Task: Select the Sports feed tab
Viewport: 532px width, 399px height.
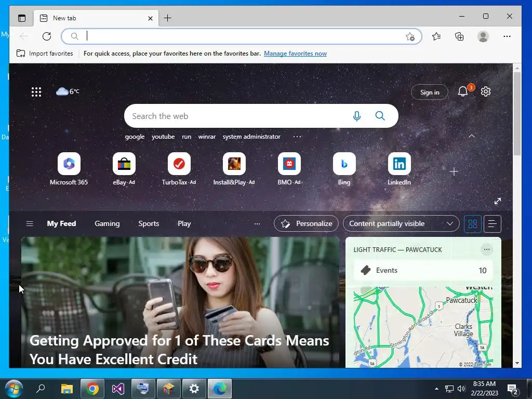Action: coord(149,223)
